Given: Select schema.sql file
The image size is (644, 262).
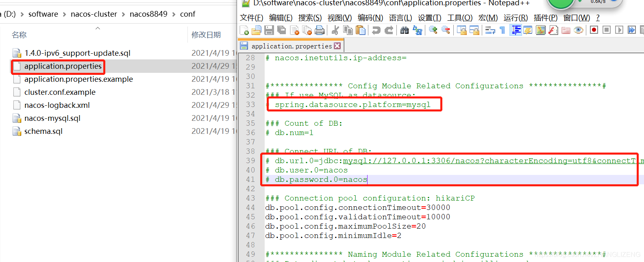Looking at the screenshot, I should click(x=44, y=131).
